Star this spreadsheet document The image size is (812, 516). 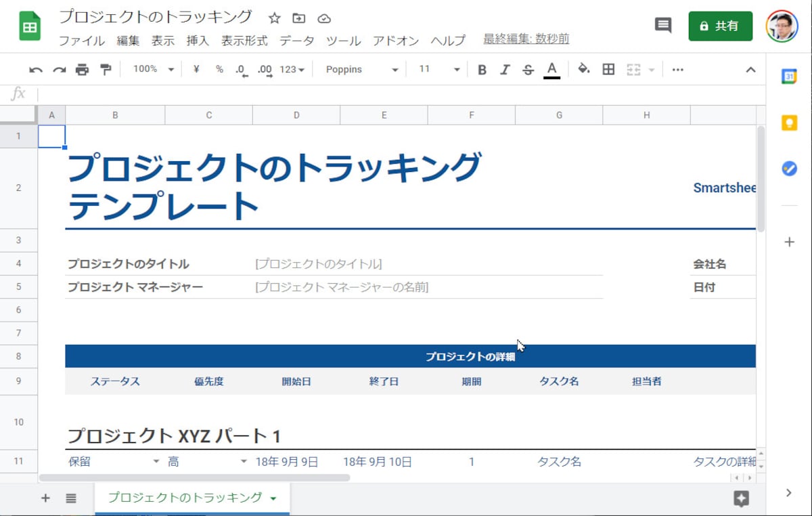click(x=274, y=18)
